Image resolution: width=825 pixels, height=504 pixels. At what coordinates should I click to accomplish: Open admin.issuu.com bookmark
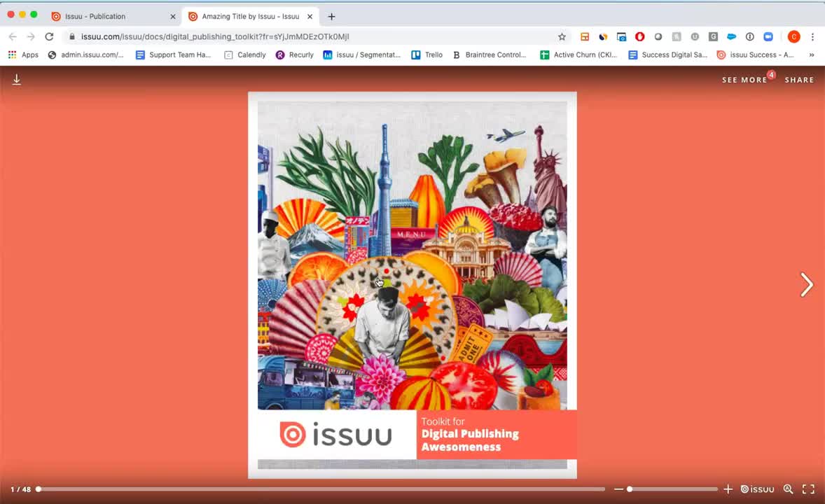point(85,55)
